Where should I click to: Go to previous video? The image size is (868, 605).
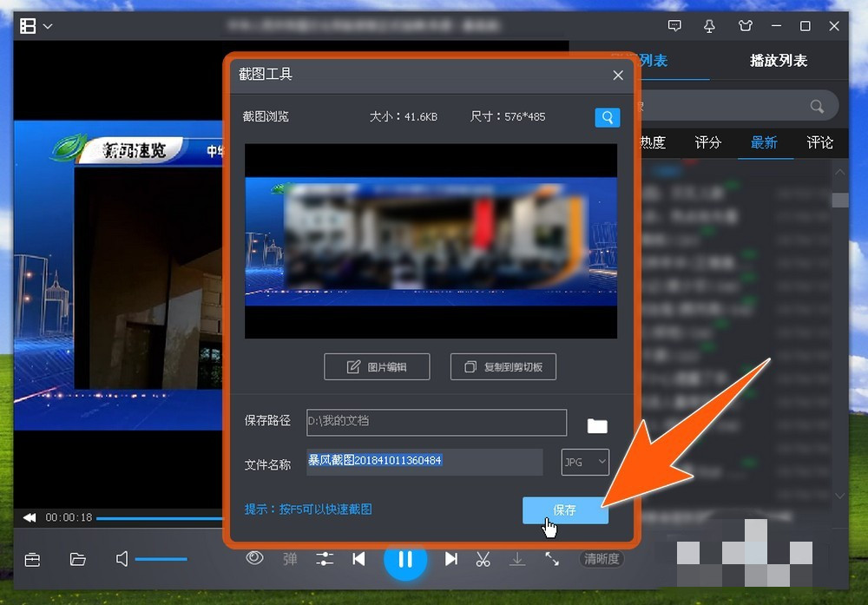tap(358, 559)
